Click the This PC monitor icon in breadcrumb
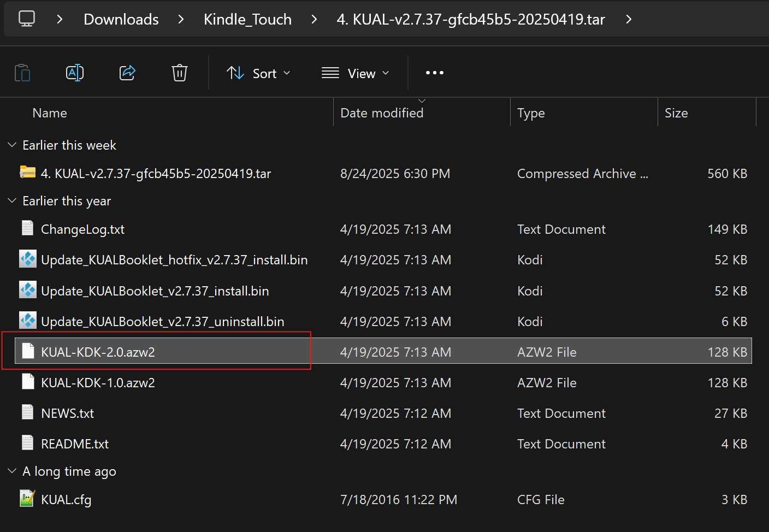Viewport: 769px width, 532px height. 27,19
